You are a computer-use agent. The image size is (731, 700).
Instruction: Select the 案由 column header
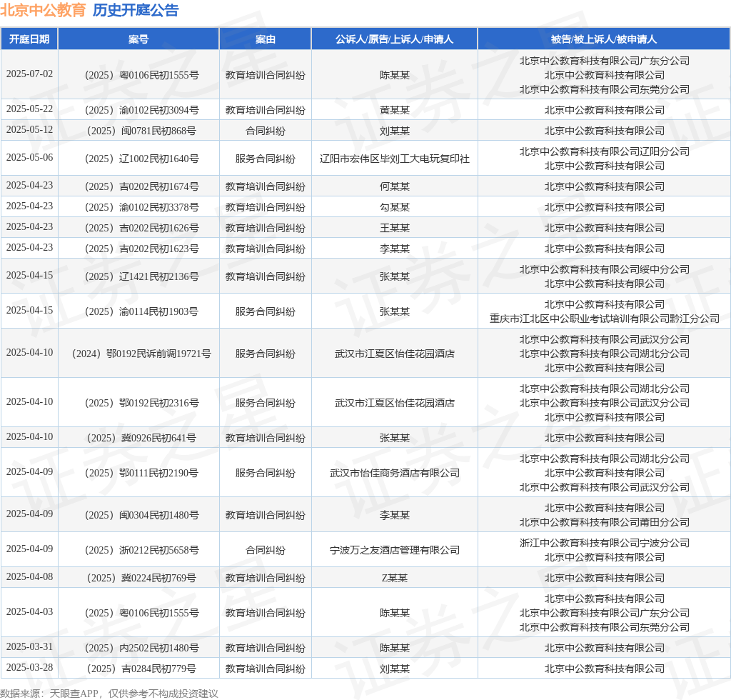pos(266,39)
